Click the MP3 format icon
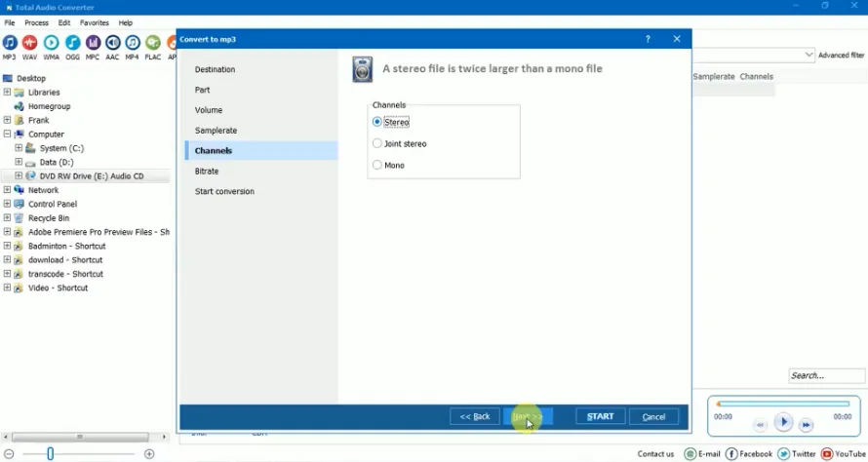Viewport: 868px width, 462px height. tap(10, 43)
